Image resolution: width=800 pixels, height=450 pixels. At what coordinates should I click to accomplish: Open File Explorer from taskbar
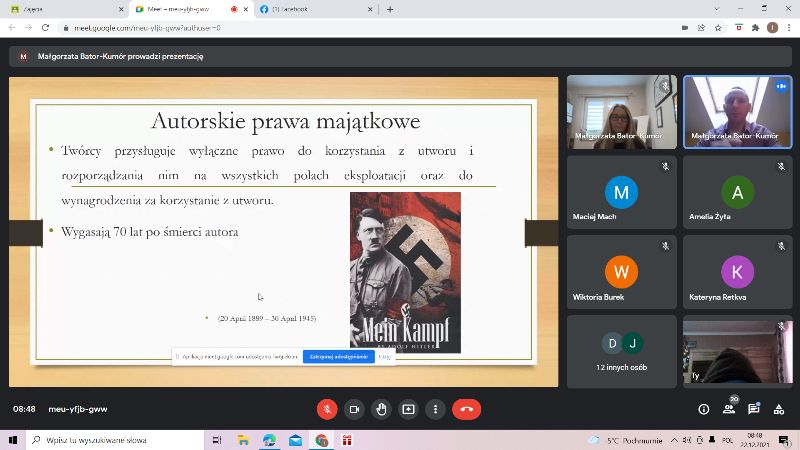point(243,440)
